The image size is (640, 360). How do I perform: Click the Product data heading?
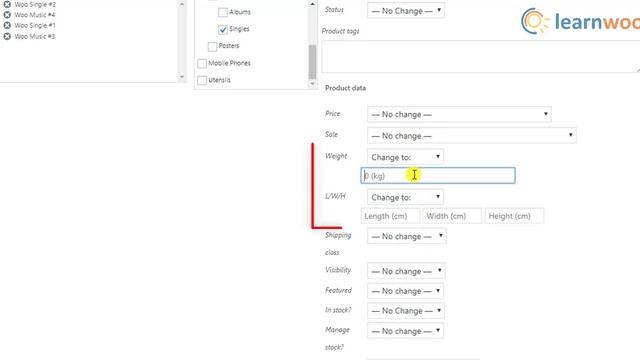345,88
